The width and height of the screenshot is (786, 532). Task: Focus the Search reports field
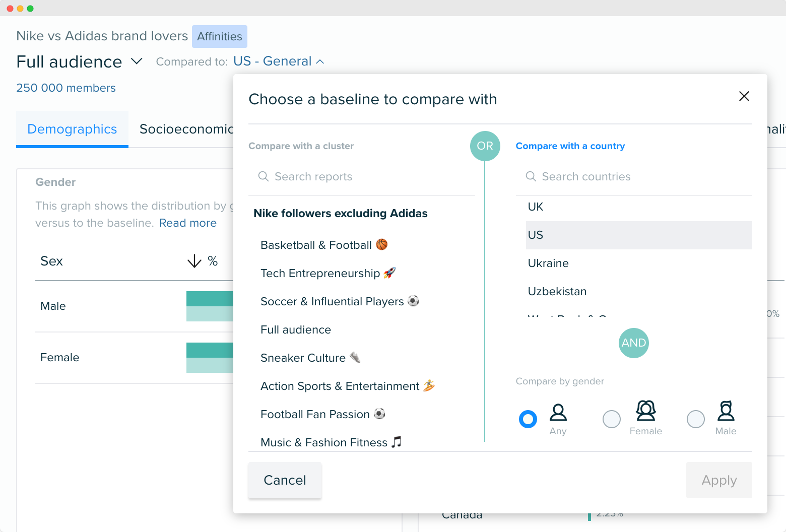coord(362,176)
